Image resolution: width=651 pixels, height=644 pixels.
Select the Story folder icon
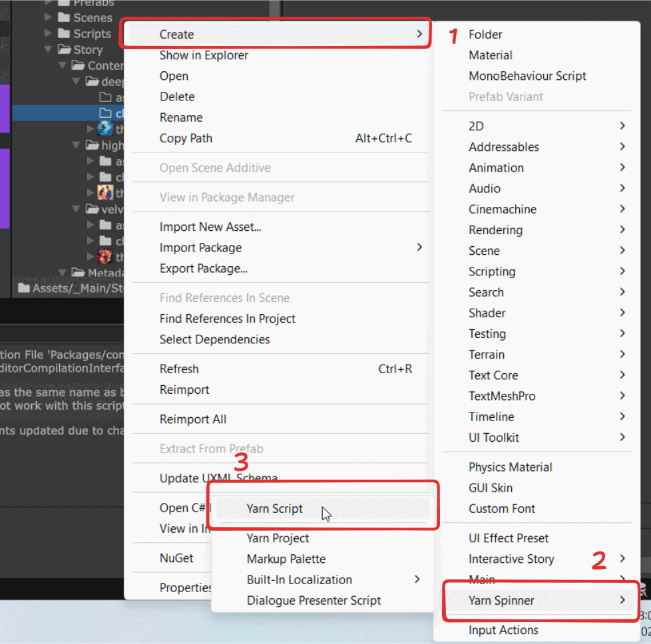point(65,49)
